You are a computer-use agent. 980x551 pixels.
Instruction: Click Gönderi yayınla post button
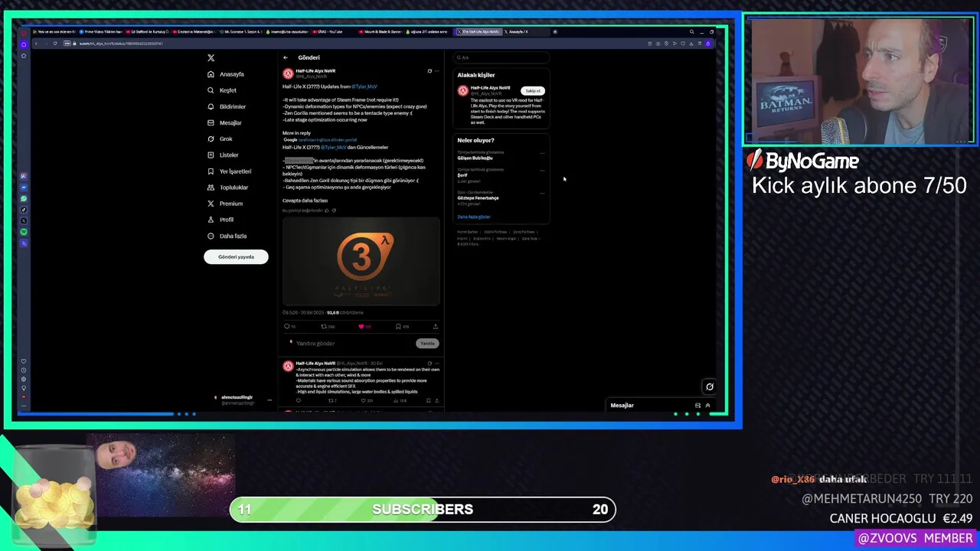(236, 257)
